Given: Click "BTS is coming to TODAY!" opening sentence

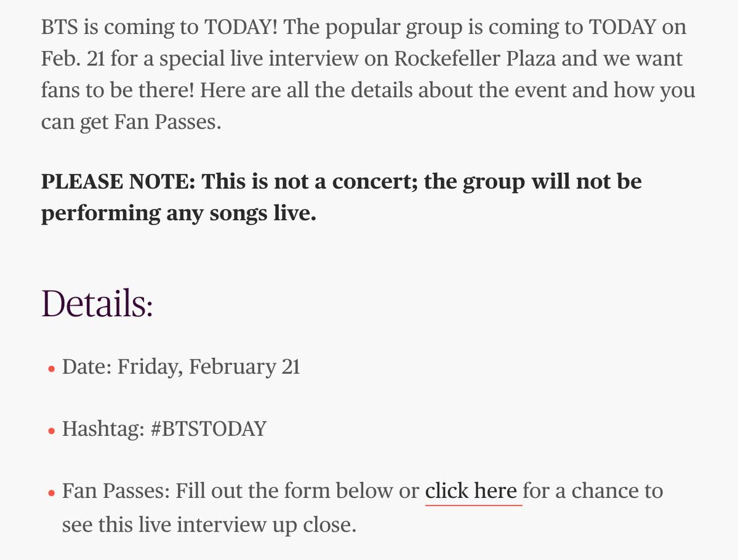Looking at the screenshot, I should click(x=159, y=27).
